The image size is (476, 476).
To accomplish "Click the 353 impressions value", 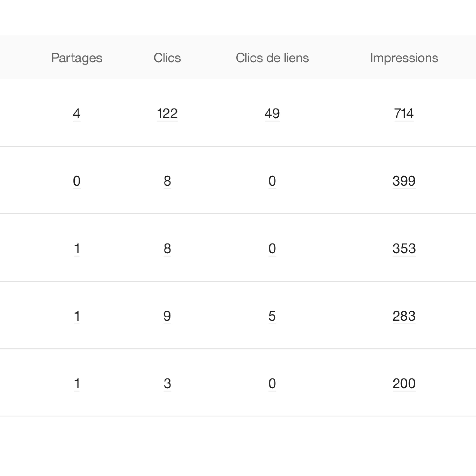I will tap(404, 248).
